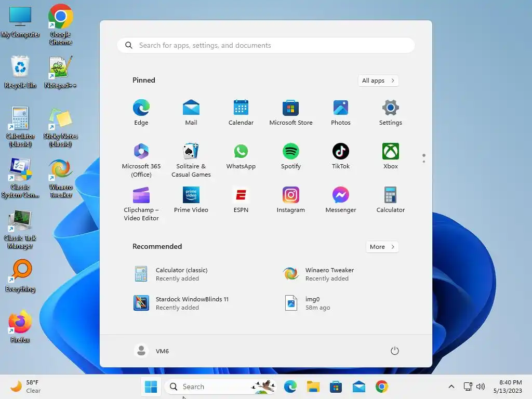The width and height of the screenshot is (532, 399).
Task: Launch Solitaire & Casual Games
Action: click(x=191, y=160)
